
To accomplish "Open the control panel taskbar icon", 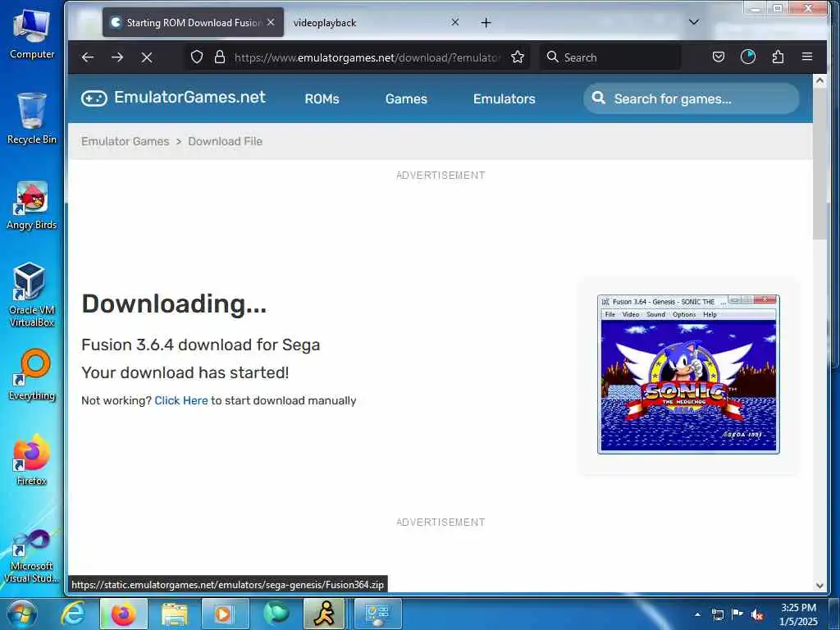I will pyautogui.click(x=378, y=614).
